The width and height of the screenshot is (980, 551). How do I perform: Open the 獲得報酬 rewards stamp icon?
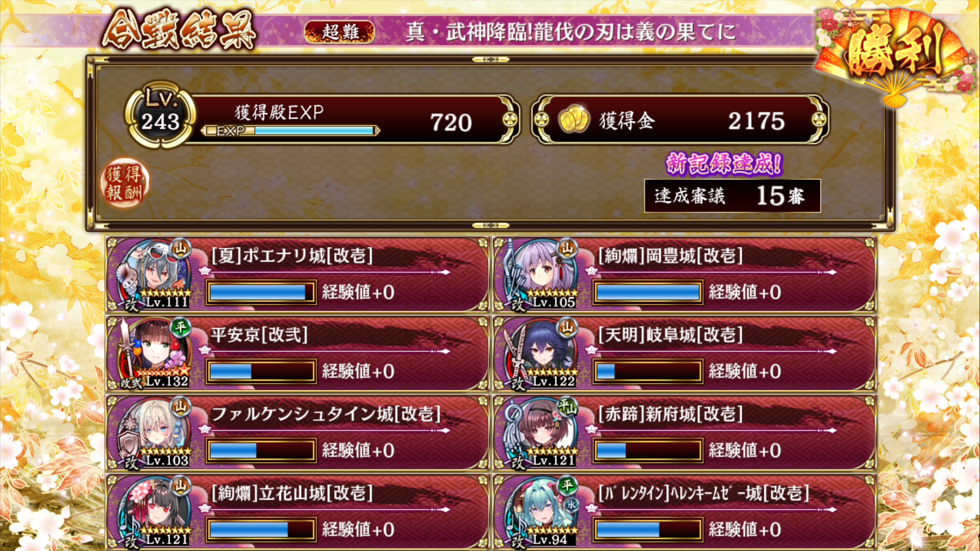pos(124,183)
